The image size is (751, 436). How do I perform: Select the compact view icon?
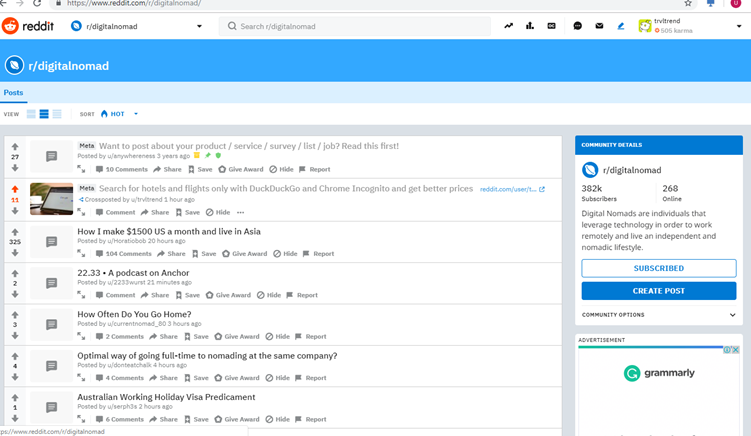(x=57, y=114)
